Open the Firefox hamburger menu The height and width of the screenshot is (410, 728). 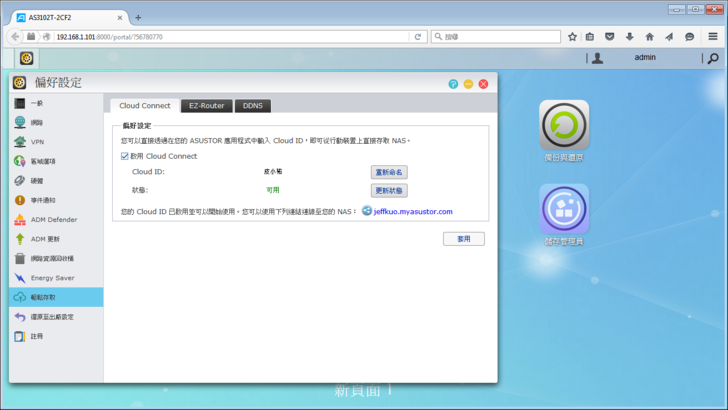[x=712, y=36]
